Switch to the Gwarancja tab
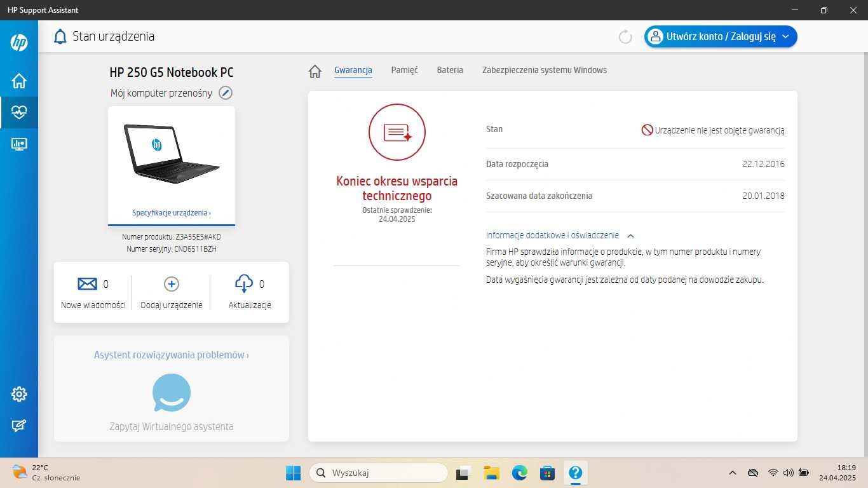868x488 pixels. [x=353, y=71]
